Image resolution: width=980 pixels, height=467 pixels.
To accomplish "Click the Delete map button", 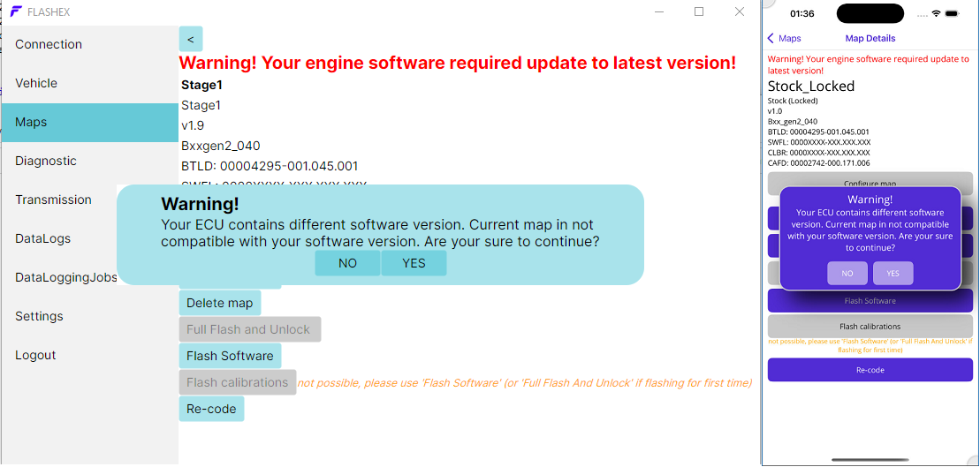I will click(x=219, y=303).
